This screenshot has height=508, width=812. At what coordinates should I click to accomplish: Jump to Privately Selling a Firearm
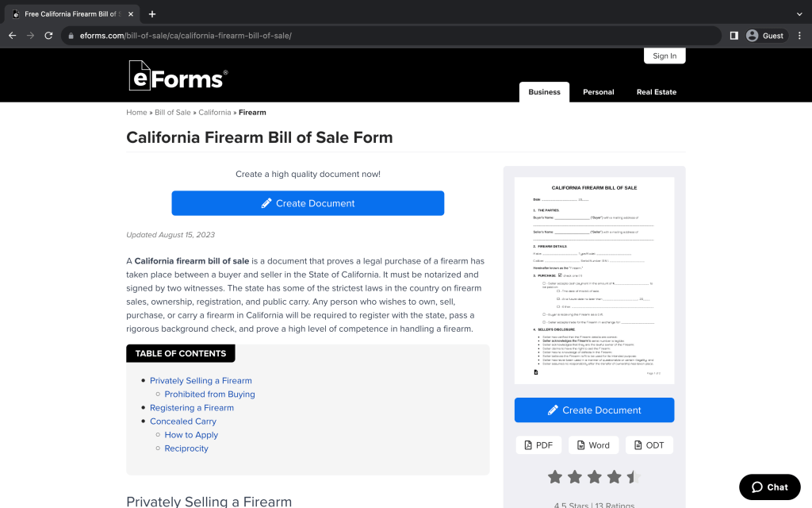click(201, 381)
